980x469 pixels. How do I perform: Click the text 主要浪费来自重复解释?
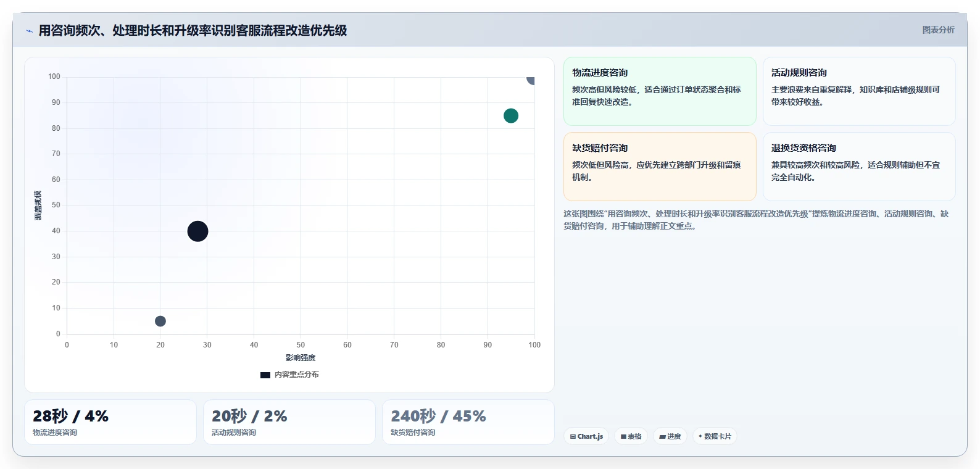[x=812, y=89]
